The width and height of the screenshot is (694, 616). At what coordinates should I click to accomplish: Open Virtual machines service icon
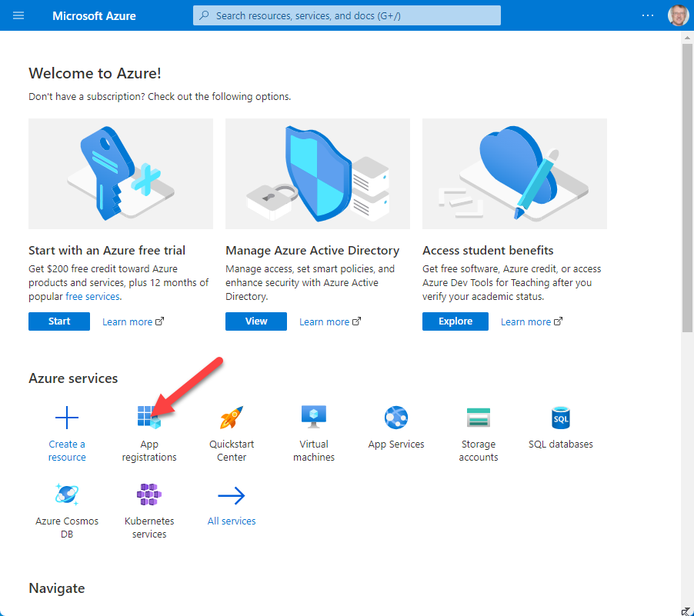[314, 417]
